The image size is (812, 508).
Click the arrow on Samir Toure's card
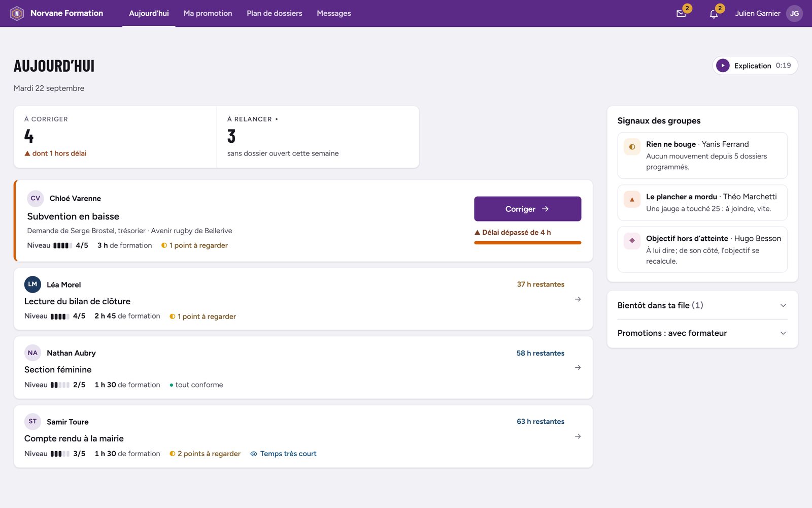click(x=578, y=436)
